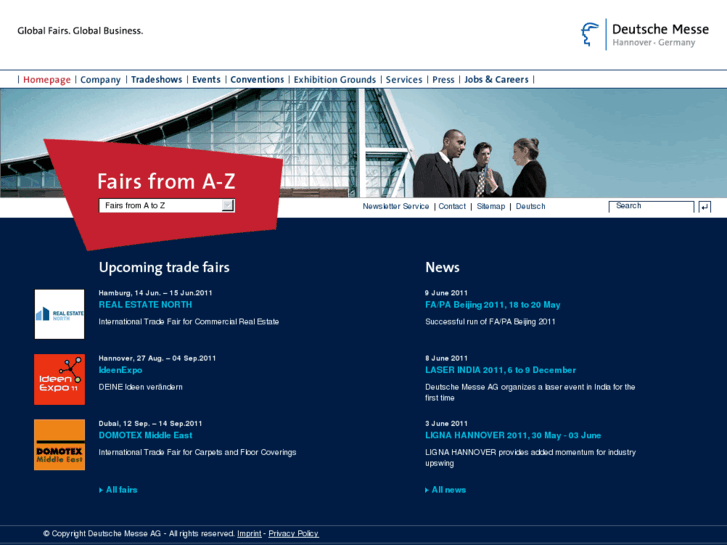Image resolution: width=727 pixels, height=545 pixels.
Task: Click 'International Trade Fair for Commercial Real Estate' text
Action: 189,321
